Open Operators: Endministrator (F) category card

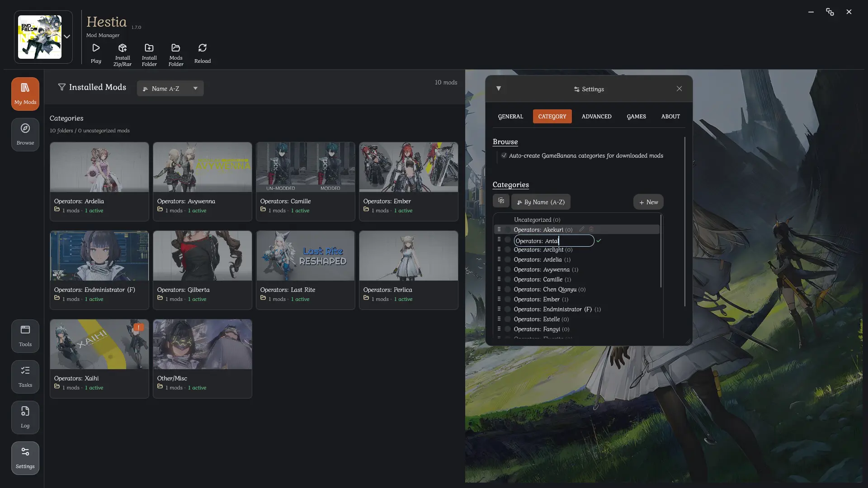click(x=99, y=270)
